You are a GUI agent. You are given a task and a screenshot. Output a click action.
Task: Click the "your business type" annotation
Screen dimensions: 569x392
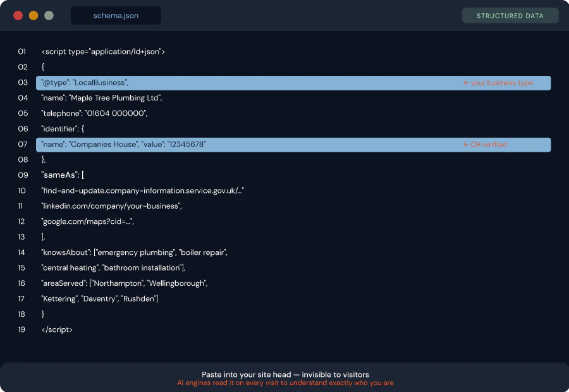point(498,83)
